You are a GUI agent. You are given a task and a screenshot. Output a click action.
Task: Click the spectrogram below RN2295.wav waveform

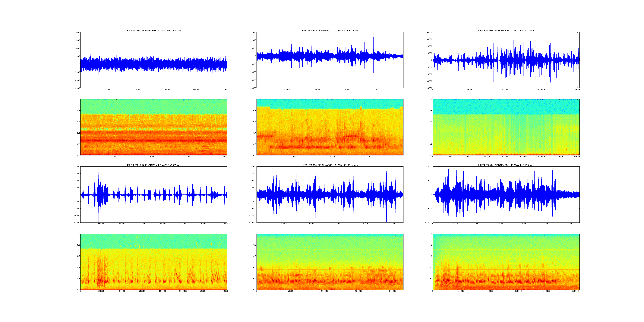pyautogui.click(x=506, y=127)
